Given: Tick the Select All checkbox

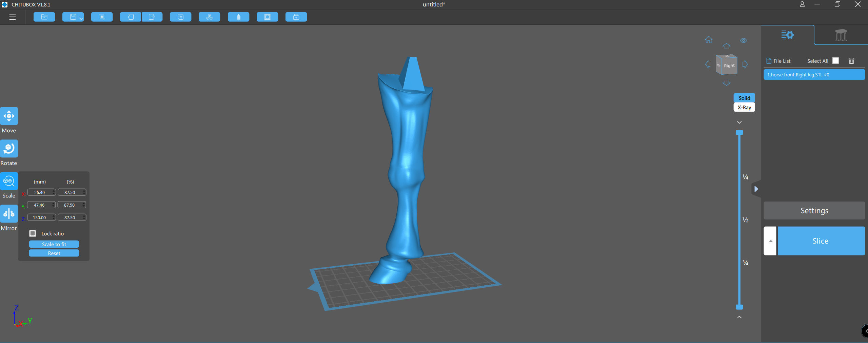Looking at the screenshot, I should pos(836,61).
